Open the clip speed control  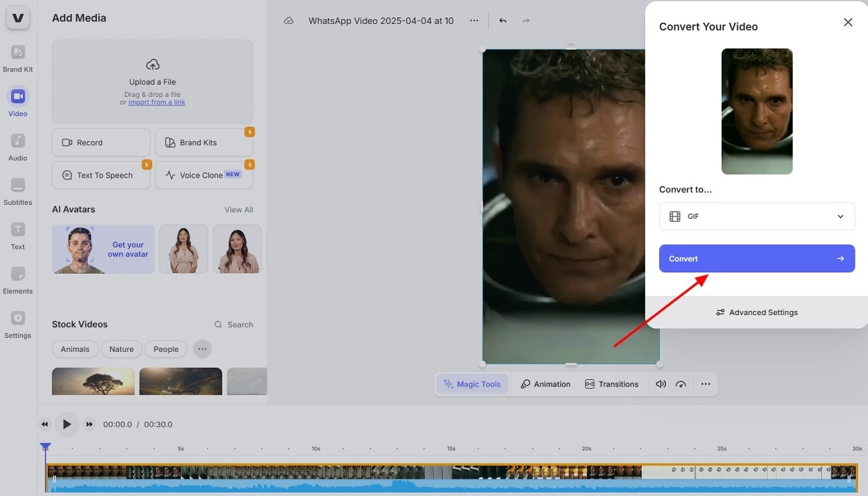point(681,384)
